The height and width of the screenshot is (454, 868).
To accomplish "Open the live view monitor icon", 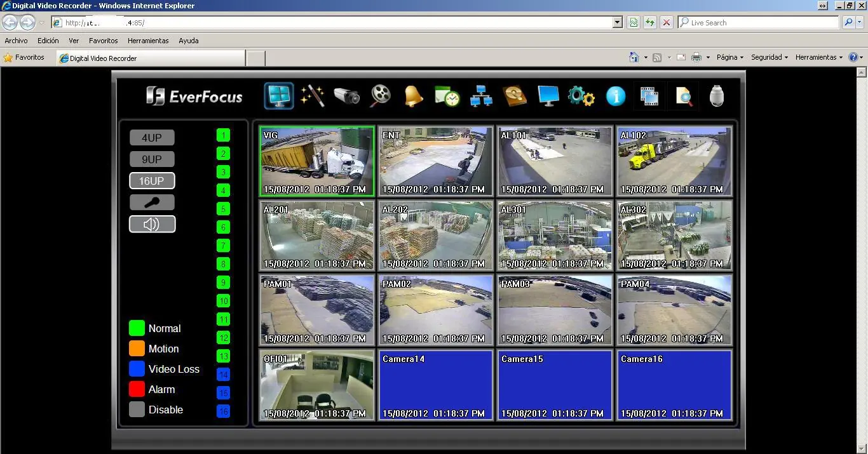I will click(x=279, y=96).
